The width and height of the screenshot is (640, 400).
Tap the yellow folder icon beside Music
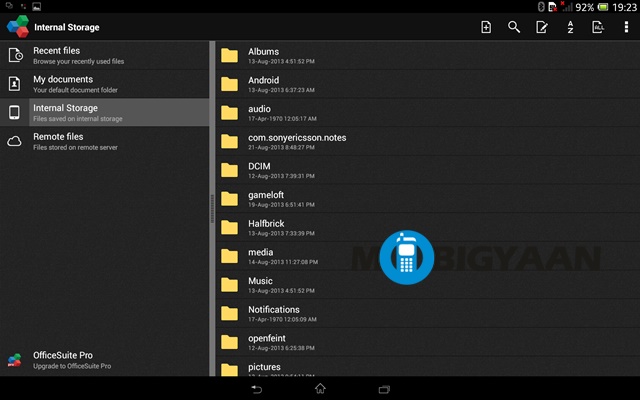click(x=229, y=284)
